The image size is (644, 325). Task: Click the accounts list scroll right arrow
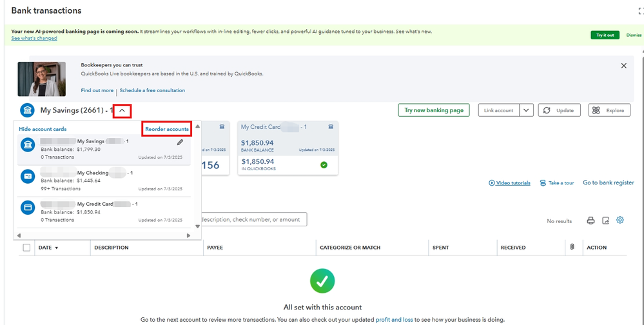188,235
